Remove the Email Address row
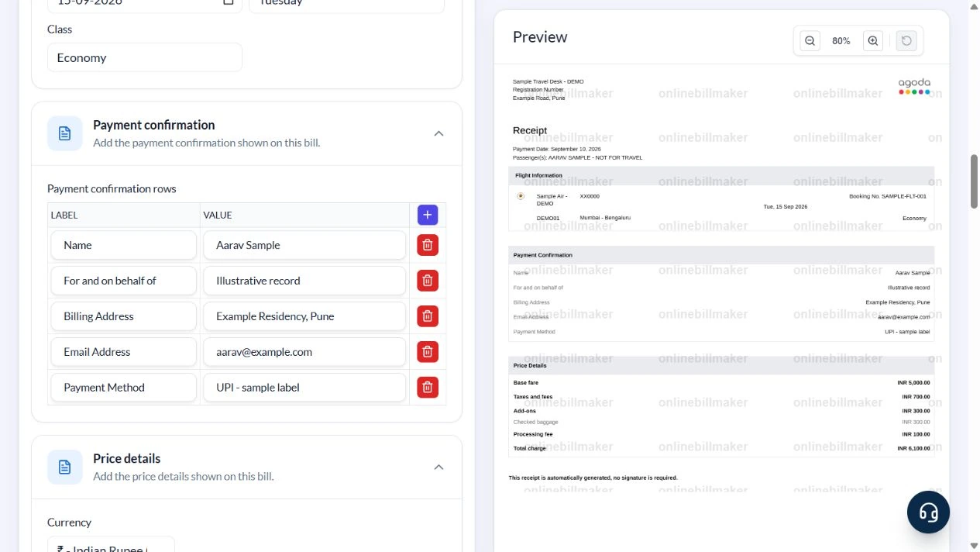 (x=427, y=352)
